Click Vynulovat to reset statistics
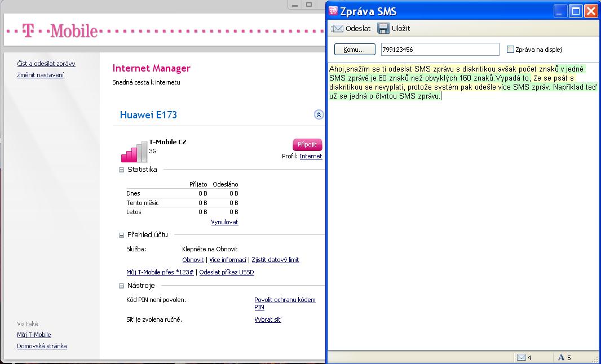The width and height of the screenshot is (601, 364). (x=224, y=222)
